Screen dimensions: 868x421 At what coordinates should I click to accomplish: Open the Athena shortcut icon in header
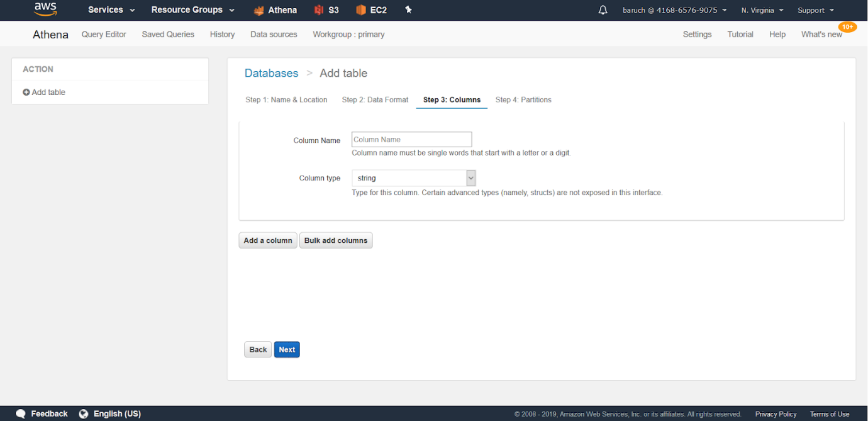pyautogui.click(x=259, y=10)
